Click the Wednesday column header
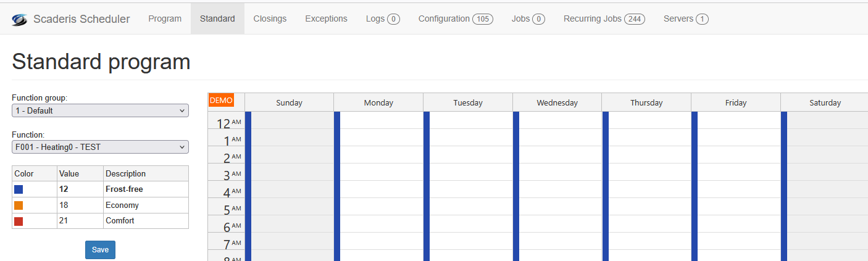 [x=557, y=102]
